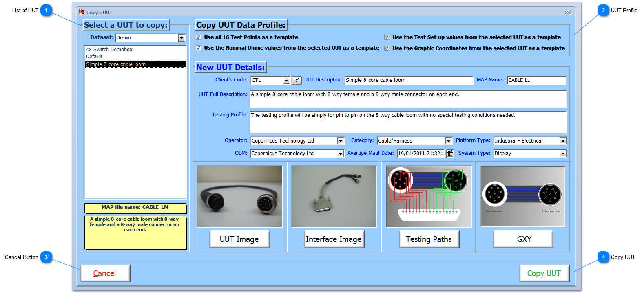Click the Testing Paths button

[x=429, y=239]
